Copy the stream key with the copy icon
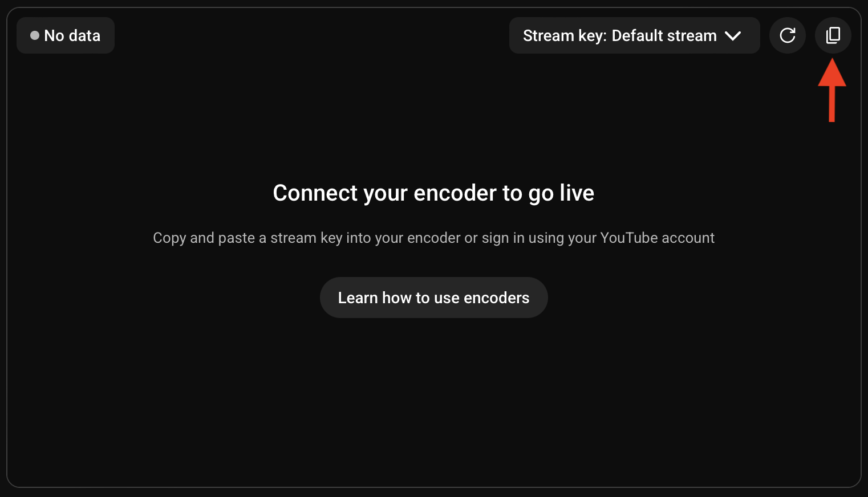 pyautogui.click(x=833, y=35)
